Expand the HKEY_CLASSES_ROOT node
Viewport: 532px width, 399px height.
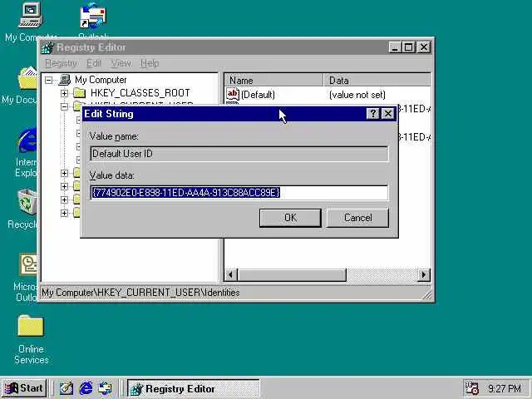click(x=64, y=93)
